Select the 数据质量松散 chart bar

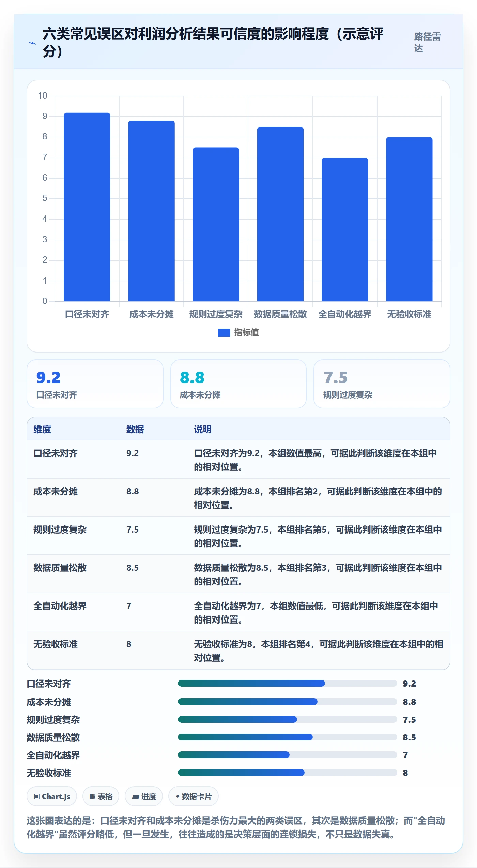coord(280,214)
